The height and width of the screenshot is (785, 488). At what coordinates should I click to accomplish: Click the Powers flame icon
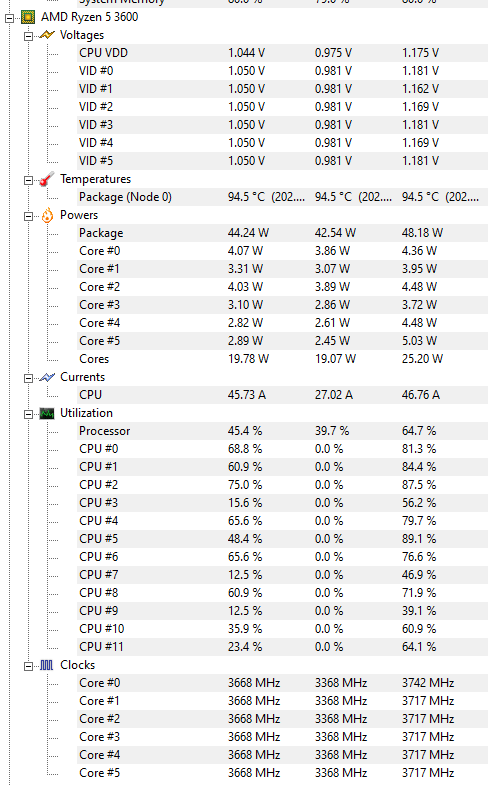[47, 215]
